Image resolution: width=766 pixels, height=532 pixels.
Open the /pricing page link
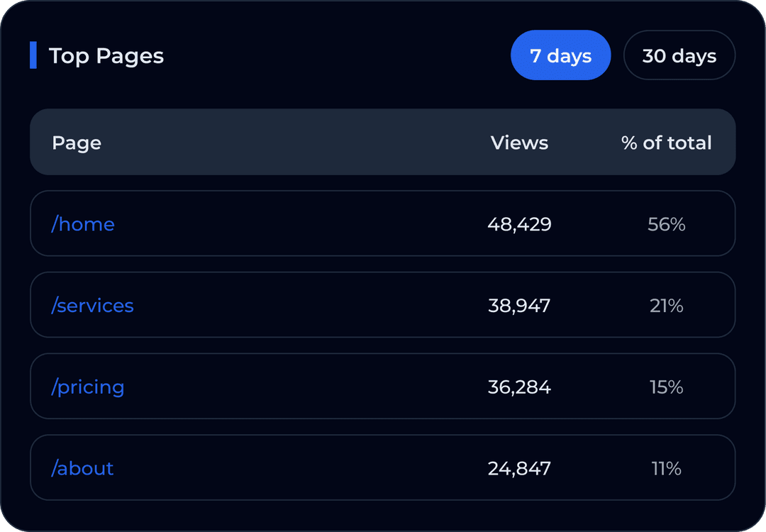pos(88,387)
